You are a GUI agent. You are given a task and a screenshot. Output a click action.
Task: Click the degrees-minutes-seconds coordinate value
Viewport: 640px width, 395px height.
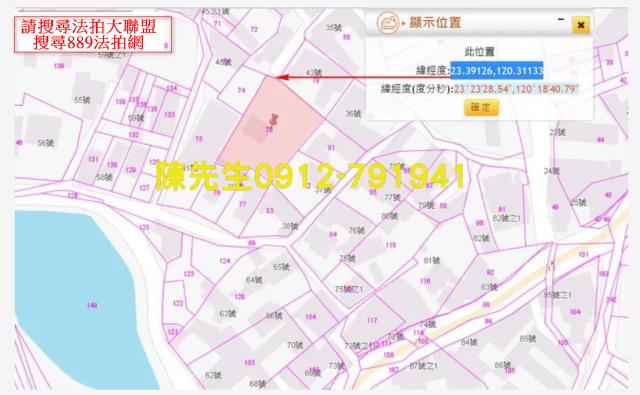(516, 89)
